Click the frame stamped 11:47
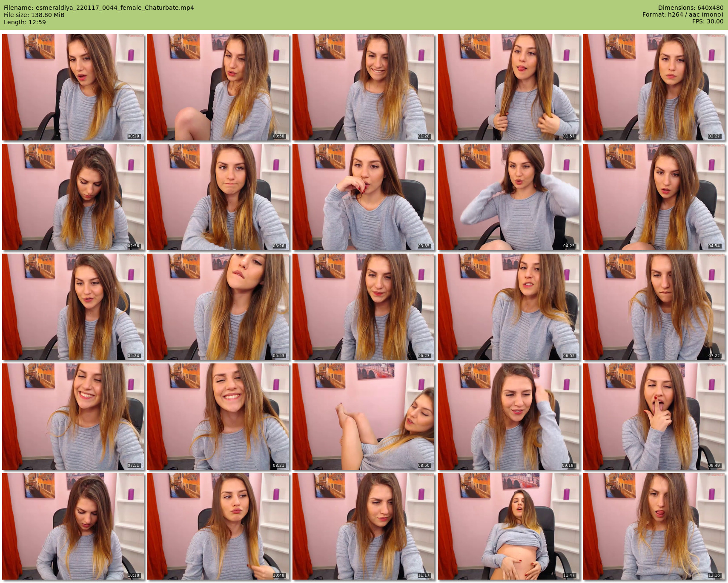The height and width of the screenshot is (583, 728). click(x=509, y=526)
